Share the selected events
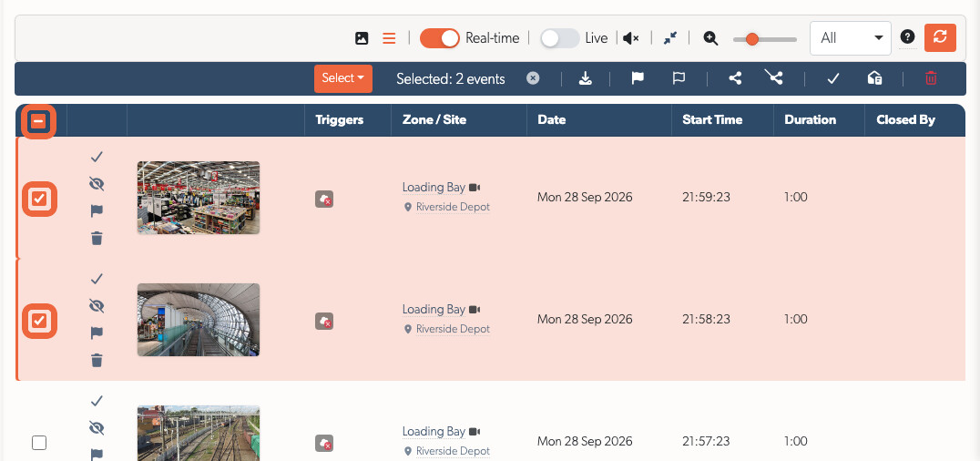Image resolution: width=980 pixels, height=461 pixels. (x=735, y=78)
